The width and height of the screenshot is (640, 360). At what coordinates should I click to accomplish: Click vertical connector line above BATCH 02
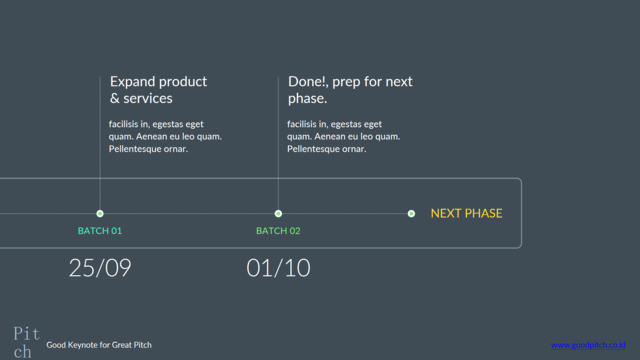click(278, 143)
